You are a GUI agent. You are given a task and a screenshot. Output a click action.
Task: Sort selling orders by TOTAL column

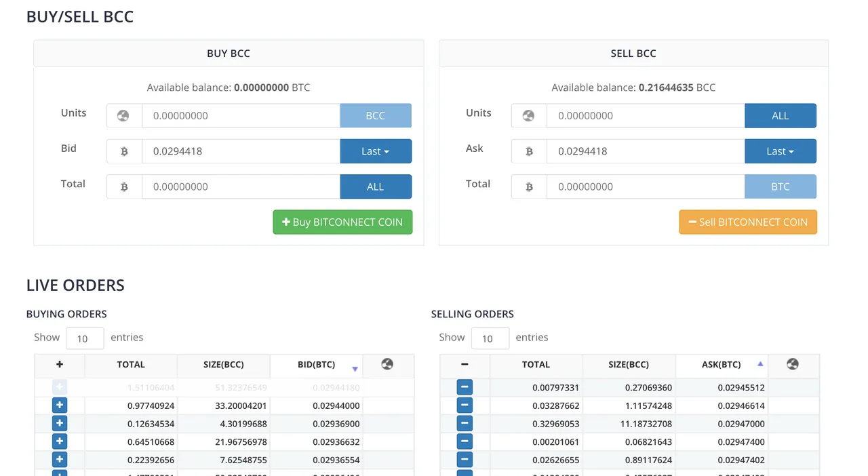click(x=536, y=365)
